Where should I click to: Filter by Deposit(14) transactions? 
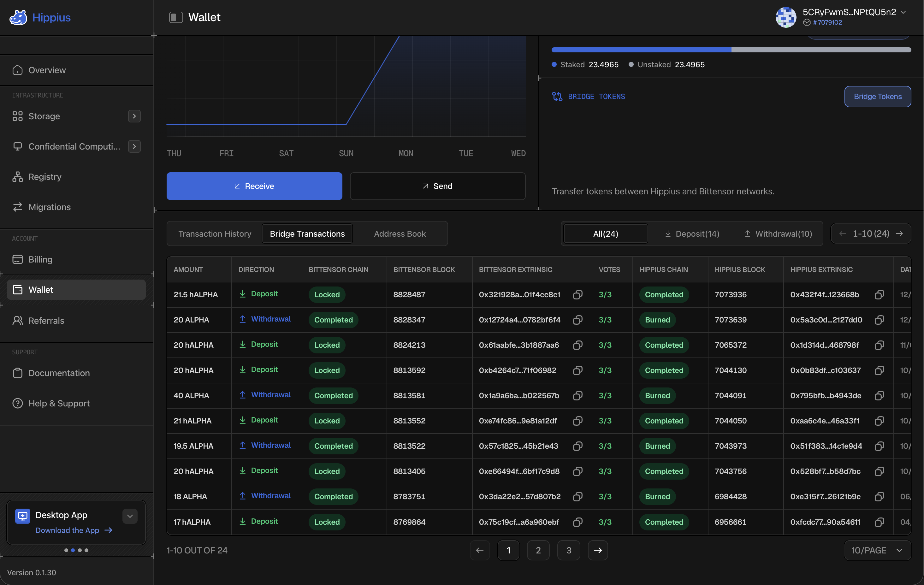(692, 233)
